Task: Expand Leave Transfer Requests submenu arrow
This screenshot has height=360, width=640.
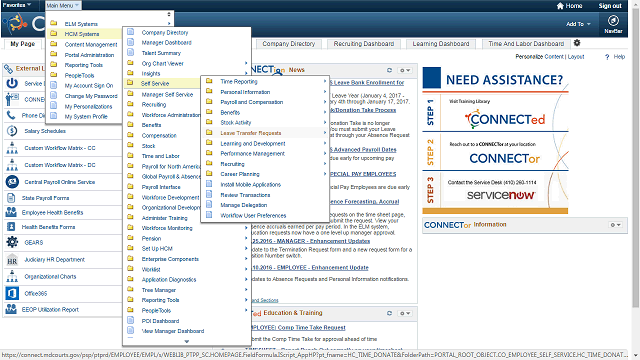Action: click(x=325, y=133)
